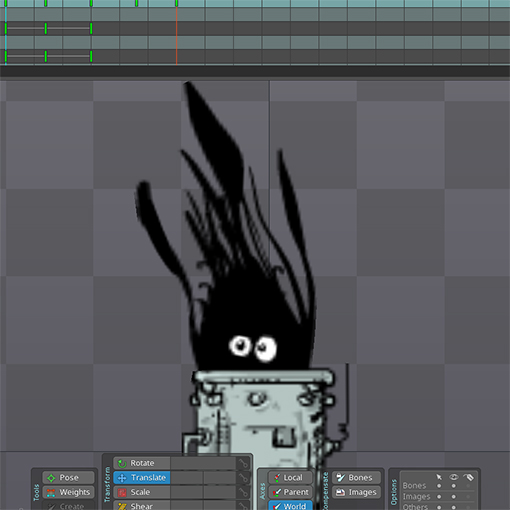This screenshot has width=510, height=510.
Task: Toggle visibility dot for Others row
Action: pyautogui.click(x=454, y=507)
